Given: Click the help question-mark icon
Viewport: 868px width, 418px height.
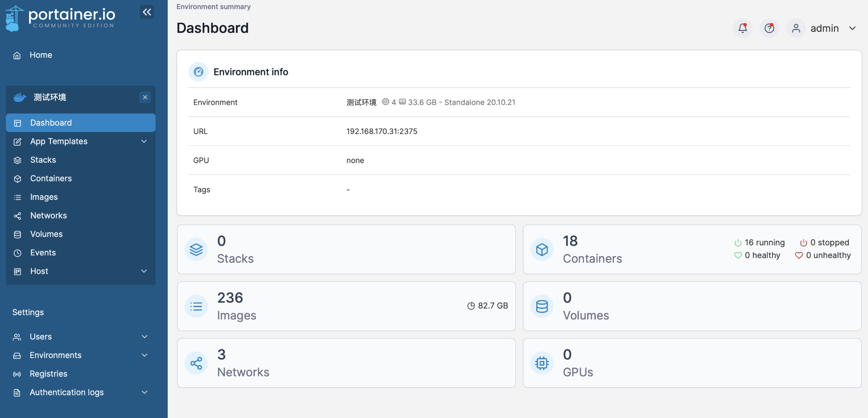Looking at the screenshot, I should 769,28.
